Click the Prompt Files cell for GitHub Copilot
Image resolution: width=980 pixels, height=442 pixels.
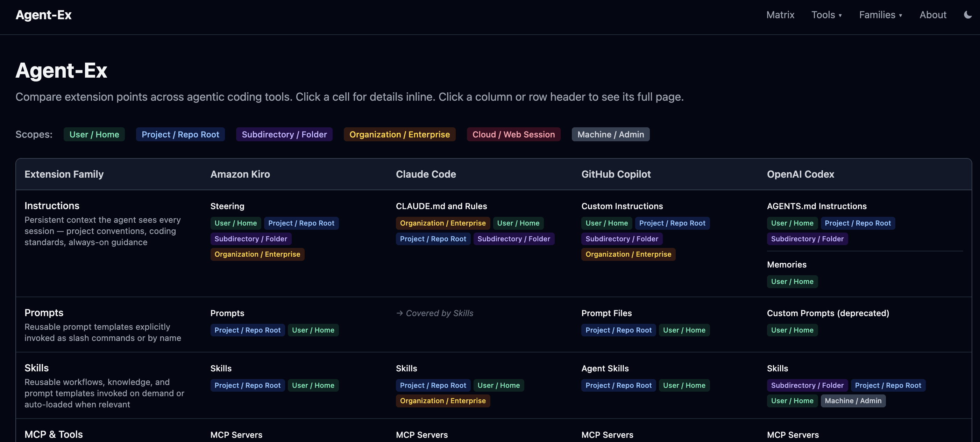click(606, 313)
